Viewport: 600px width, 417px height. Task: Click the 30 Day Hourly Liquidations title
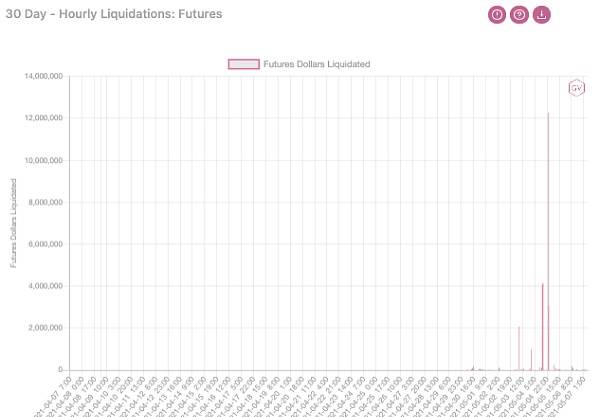click(114, 14)
